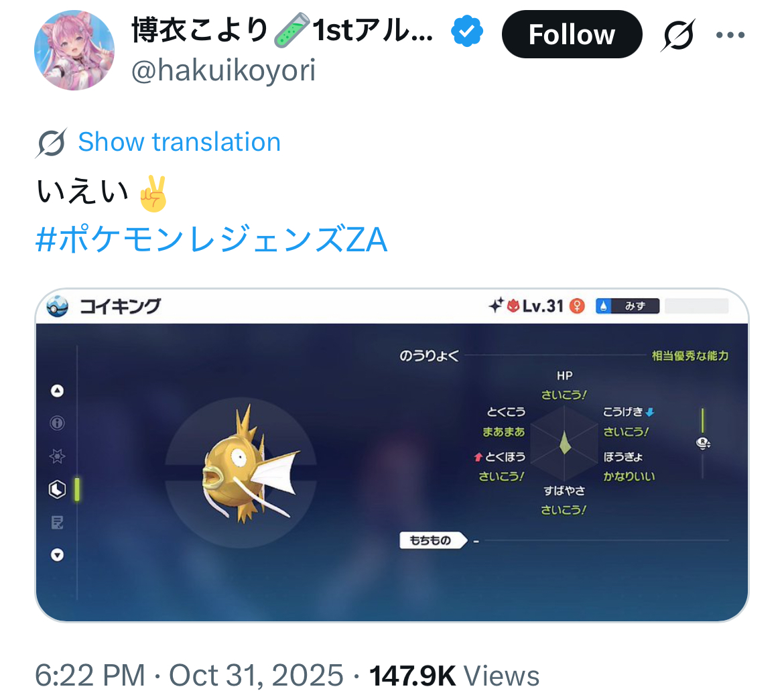Click the @hakuikoyori handle
The height and width of the screenshot is (699, 784).
[x=223, y=70]
